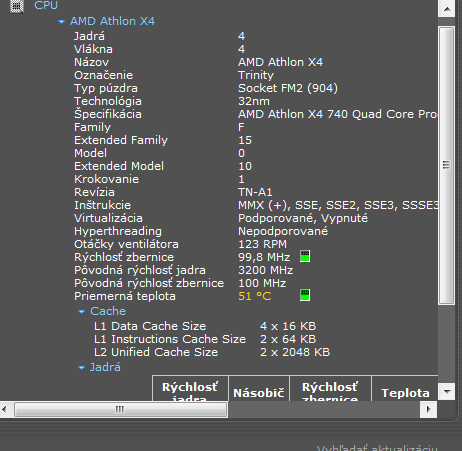Select the Extended Model label
Image resolution: width=462 pixels, height=451 pixels.
(119, 166)
